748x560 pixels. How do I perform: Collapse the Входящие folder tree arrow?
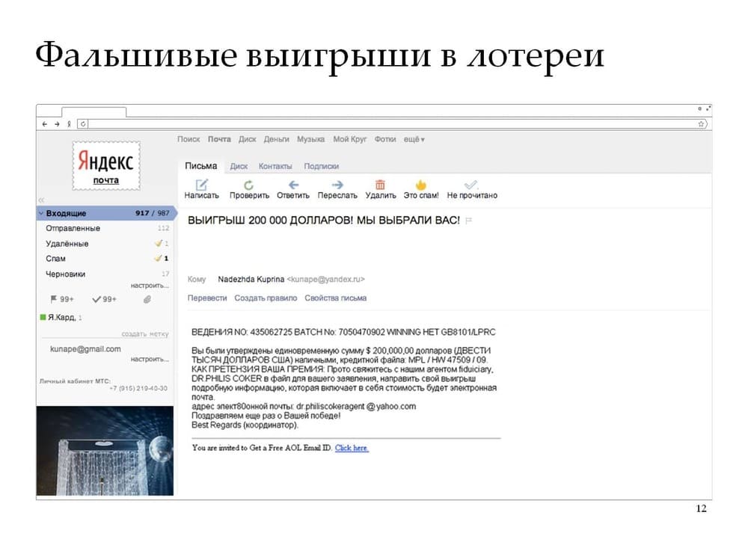click(40, 213)
